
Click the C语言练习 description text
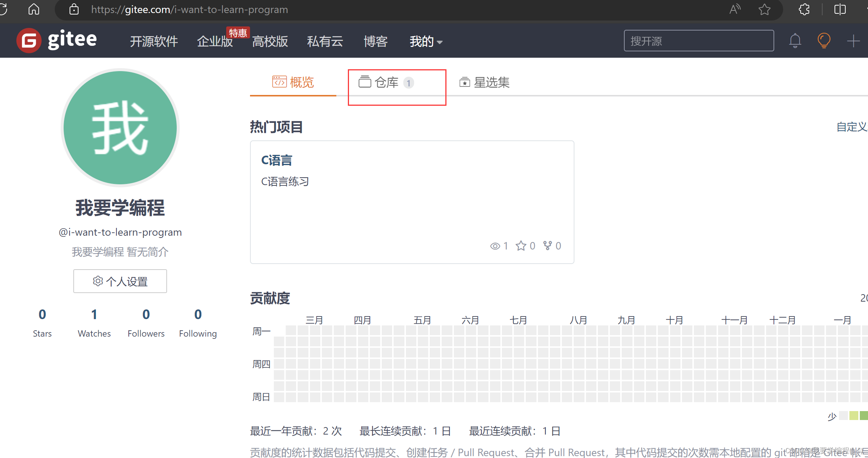(285, 182)
